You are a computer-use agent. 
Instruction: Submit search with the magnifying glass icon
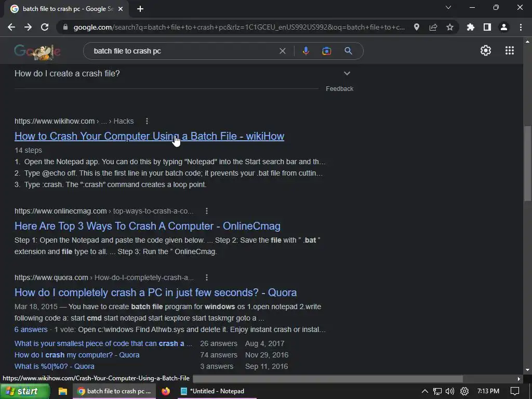tap(348, 51)
